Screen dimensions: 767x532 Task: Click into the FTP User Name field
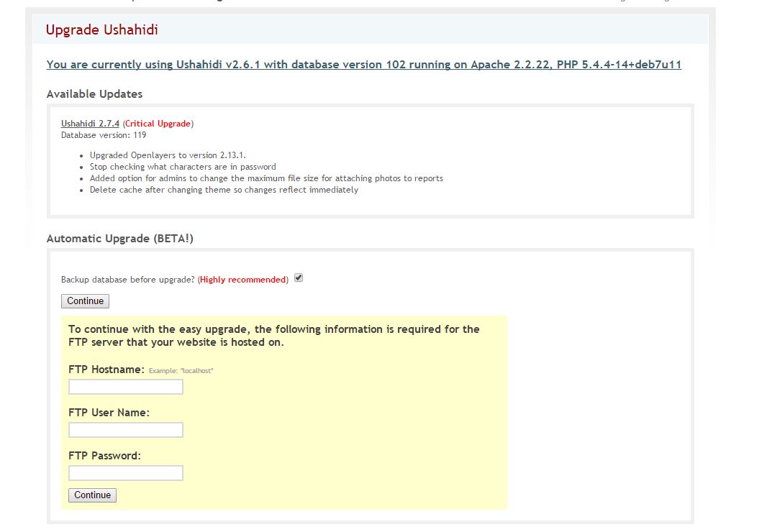[126, 430]
